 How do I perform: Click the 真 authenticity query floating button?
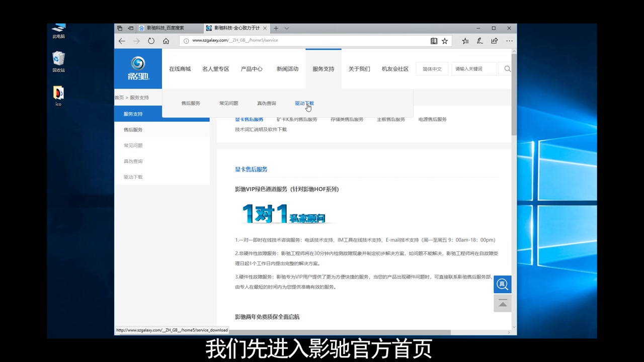coord(502,284)
